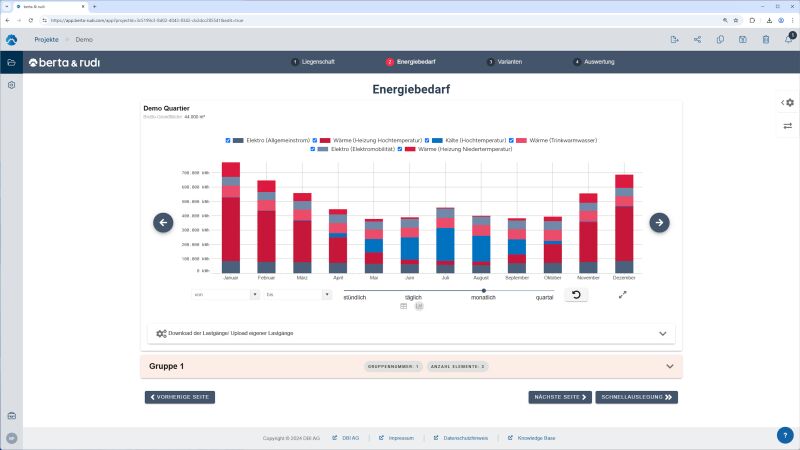This screenshot has height=450, width=800.
Task: Expand the Gruppe 1 panel
Action: pyautogui.click(x=663, y=367)
